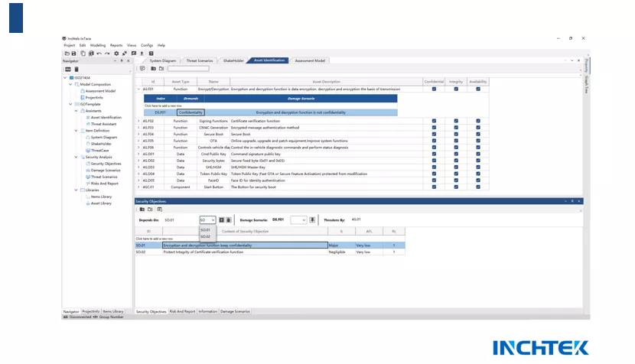Open the Reports menu
The image size is (635, 364).
pos(116,45)
